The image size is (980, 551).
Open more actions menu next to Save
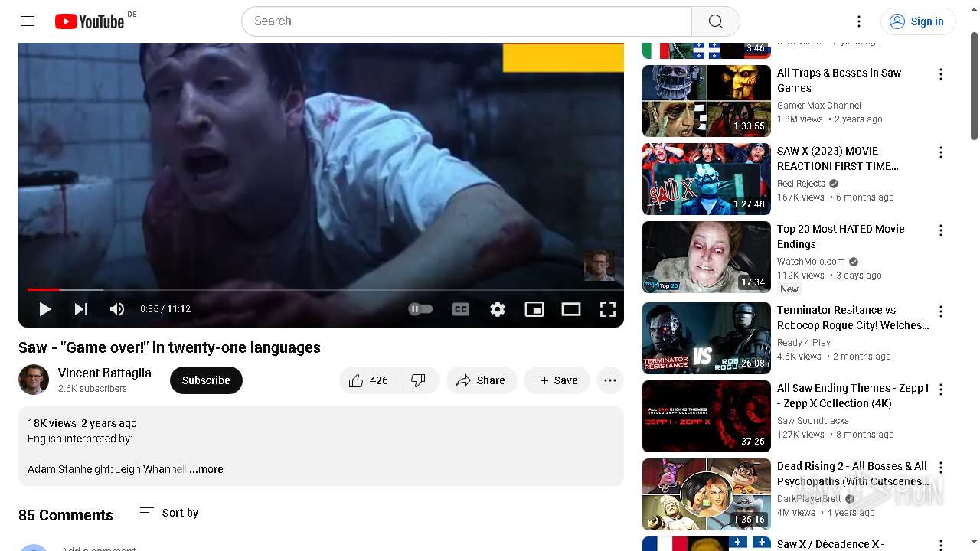coord(610,380)
